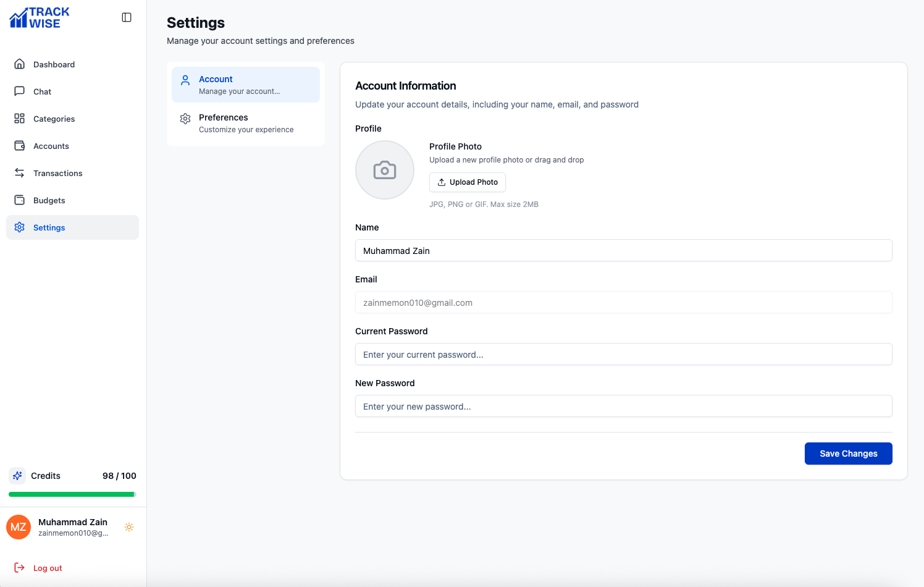Open Transactions via the arrows icon

pos(18,173)
